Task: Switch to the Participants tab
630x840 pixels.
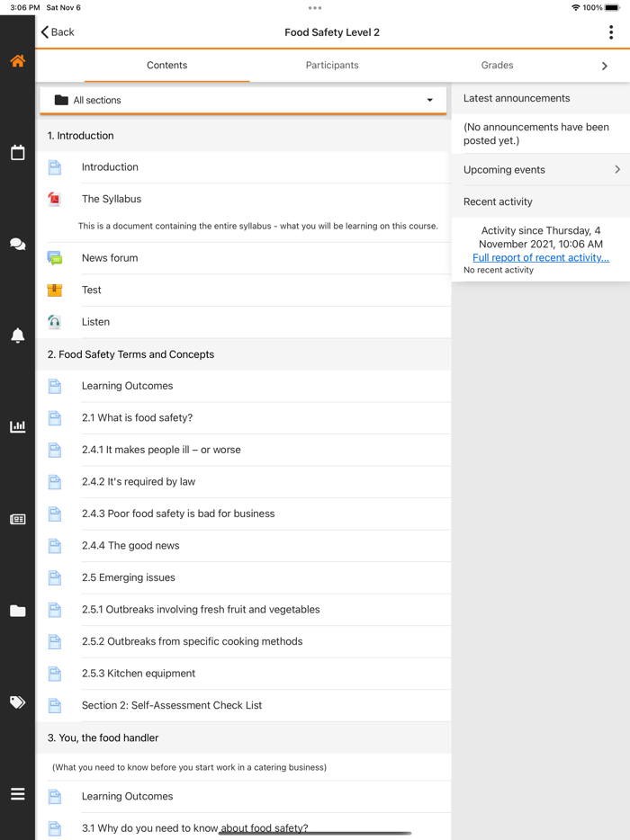Action: (x=332, y=66)
